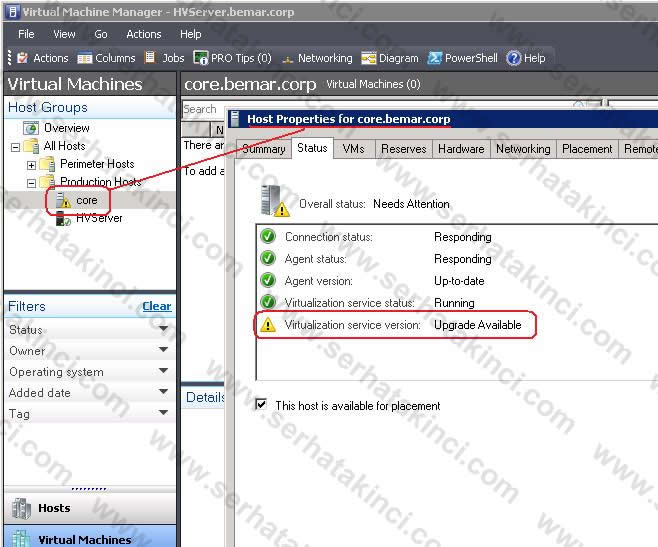Open the Columns toolbar icon

[x=84, y=58]
